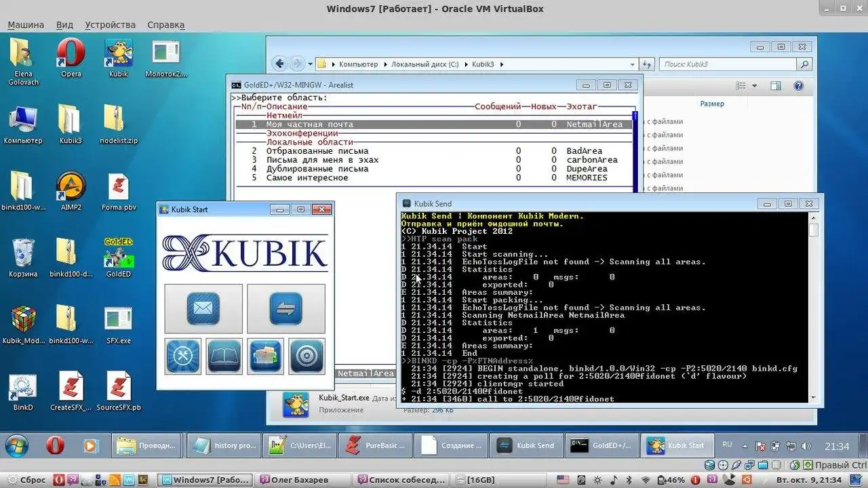Switch to the GoldED+ taskbar button
This screenshot has height=488, width=868.
pos(602,446)
